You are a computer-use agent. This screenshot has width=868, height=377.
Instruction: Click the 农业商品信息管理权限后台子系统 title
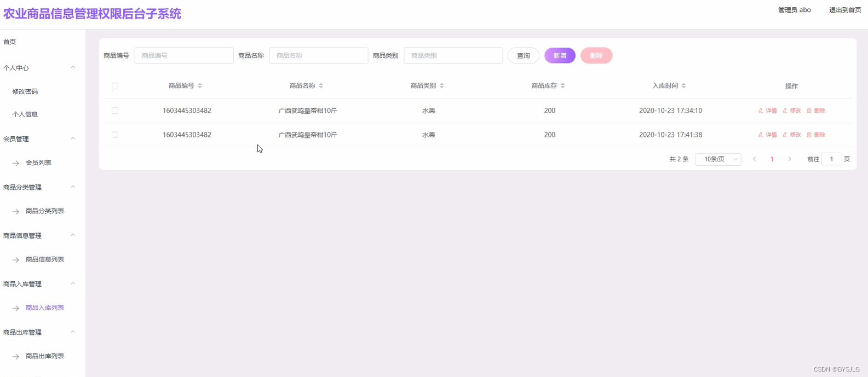(92, 14)
